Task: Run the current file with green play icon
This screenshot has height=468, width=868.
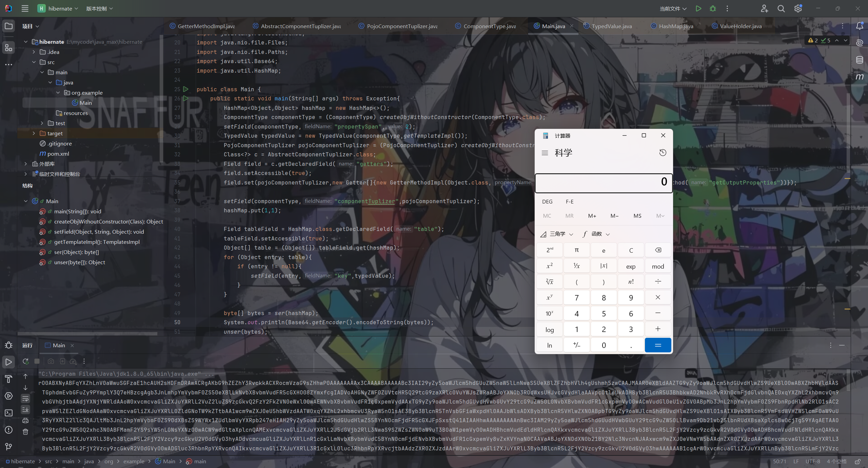Action: pos(698,8)
